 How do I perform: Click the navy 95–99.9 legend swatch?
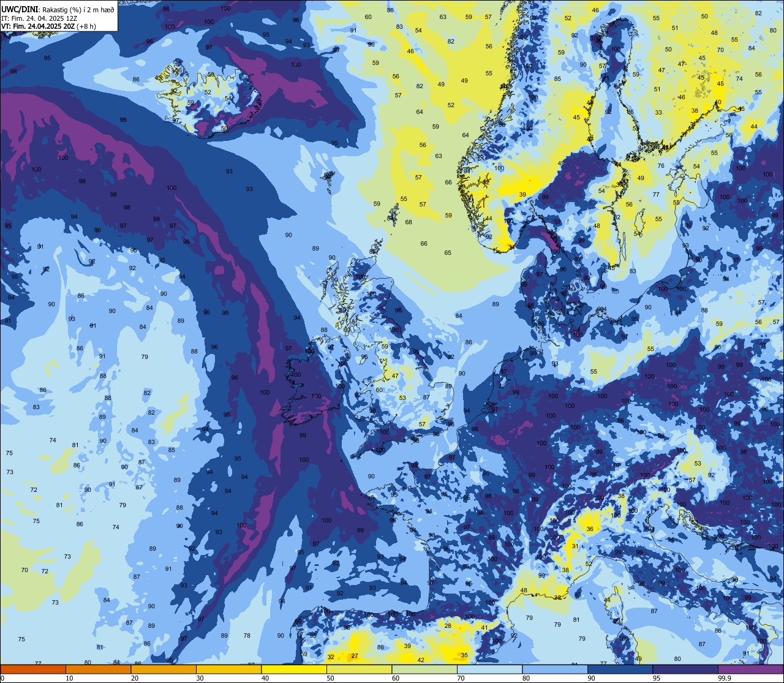pyautogui.click(x=685, y=669)
